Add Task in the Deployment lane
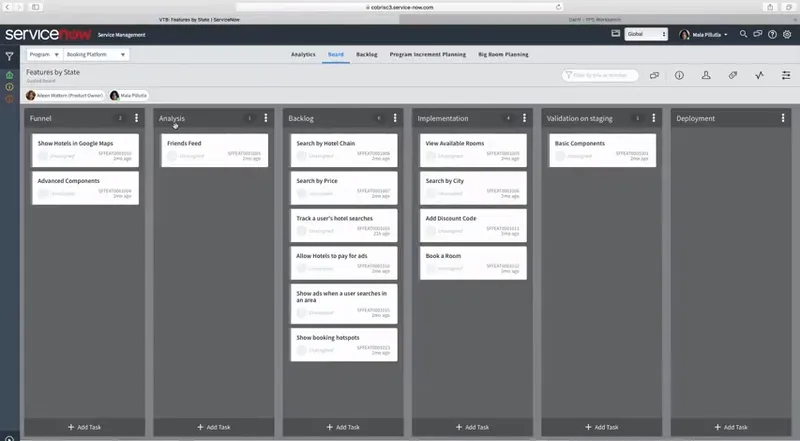The height and width of the screenshot is (441, 800). pyautogui.click(x=731, y=427)
